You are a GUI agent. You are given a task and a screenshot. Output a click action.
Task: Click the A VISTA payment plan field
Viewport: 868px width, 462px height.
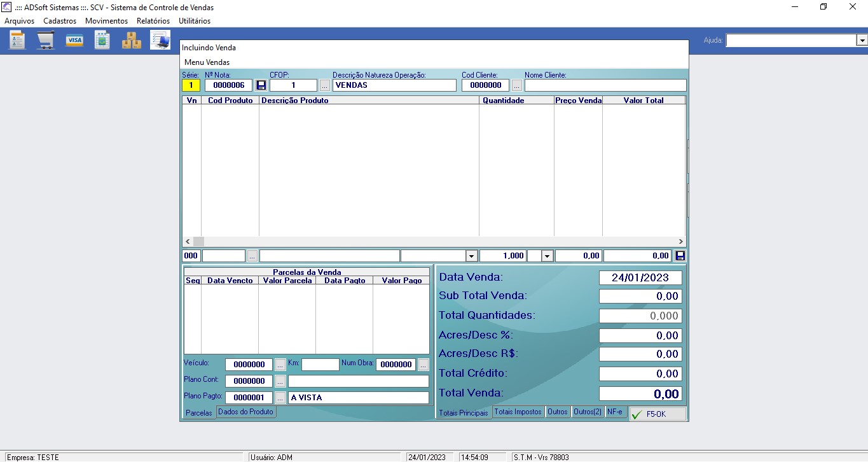click(x=359, y=398)
